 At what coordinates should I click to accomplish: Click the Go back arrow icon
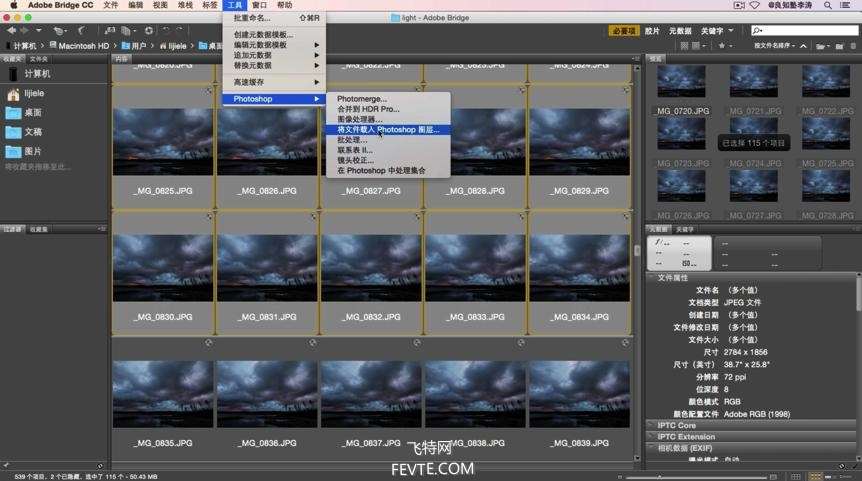[x=11, y=30]
